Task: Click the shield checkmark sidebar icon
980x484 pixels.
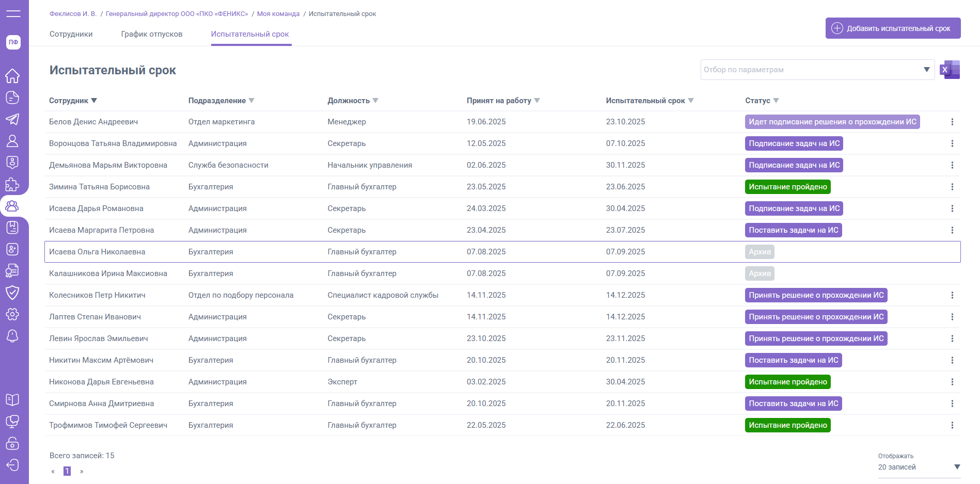Action: coord(12,293)
